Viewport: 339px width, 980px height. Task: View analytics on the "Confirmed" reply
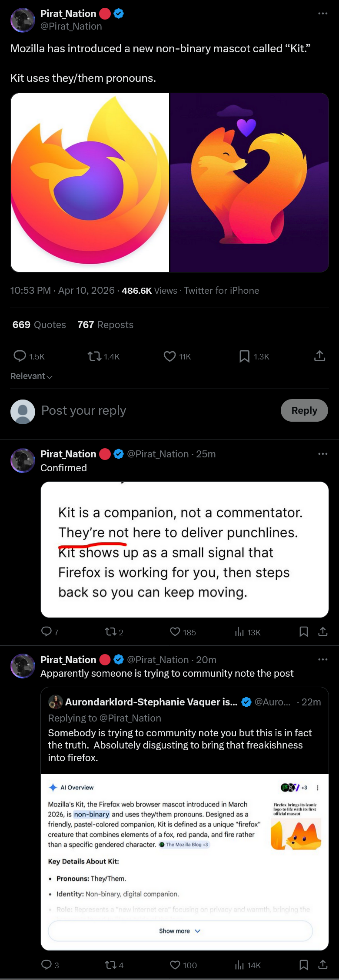(x=239, y=632)
